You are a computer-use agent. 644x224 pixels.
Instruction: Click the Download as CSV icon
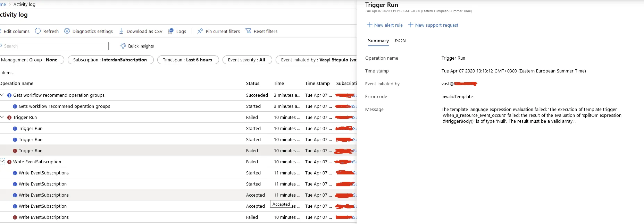pos(121,31)
